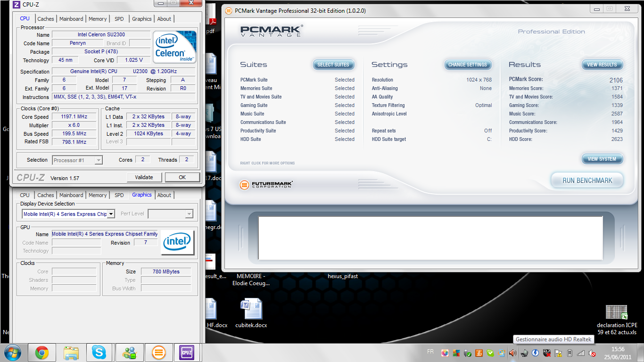Click the network signal bars tray icon
The width and height of the screenshot is (644, 362).
click(x=580, y=353)
